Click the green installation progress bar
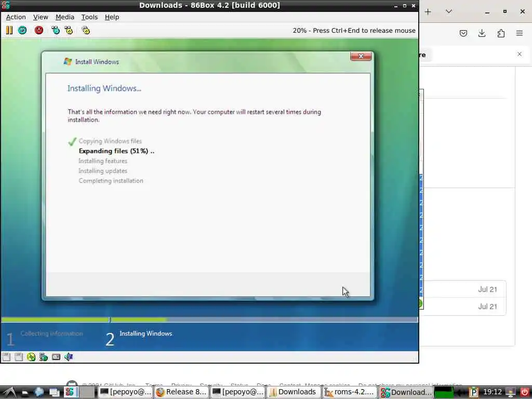The image size is (532, 399). (x=210, y=320)
